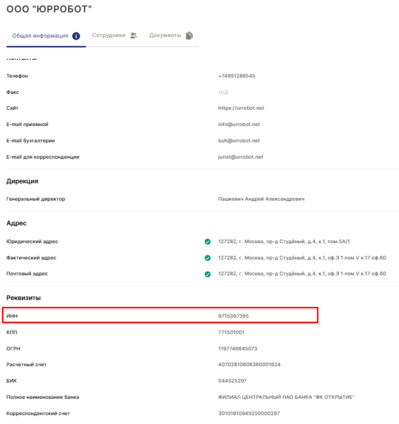Image resolution: width=399 pixels, height=424 pixels.
Task: Click the jurist@urrobot.net email address
Action: pyautogui.click(x=241, y=157)
